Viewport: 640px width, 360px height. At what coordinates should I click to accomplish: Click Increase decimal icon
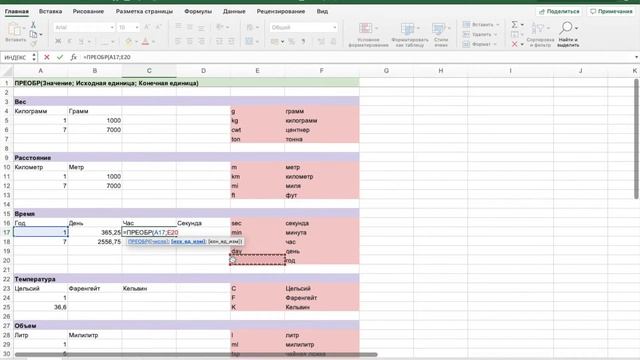click(321, 42)
